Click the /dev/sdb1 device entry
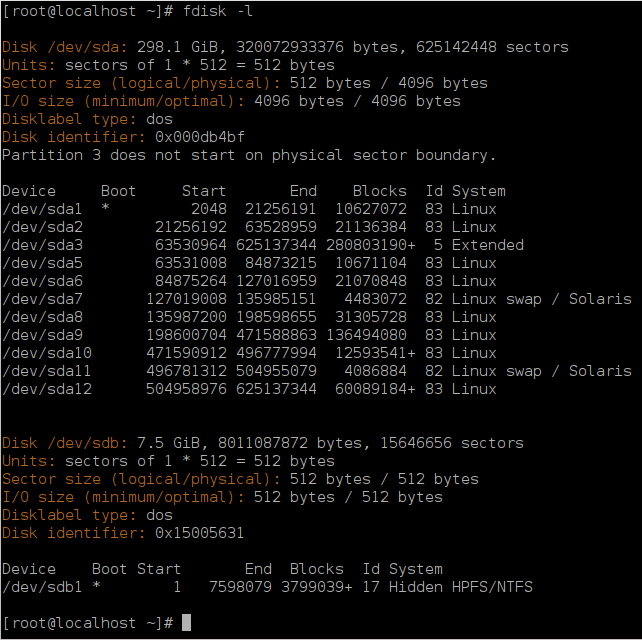 click(x=42, y=587)
